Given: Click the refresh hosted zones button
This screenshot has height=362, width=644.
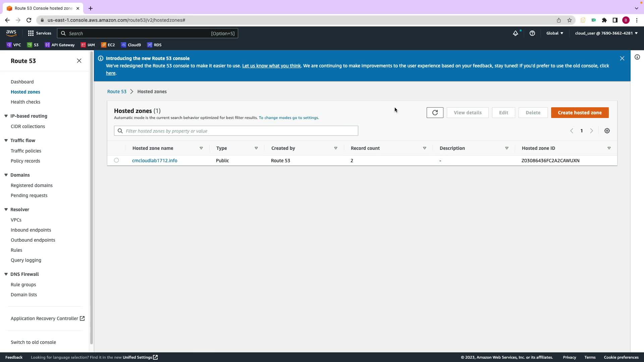Looking at the screenshot, I should pyautogui.click(x=435, y=113).
